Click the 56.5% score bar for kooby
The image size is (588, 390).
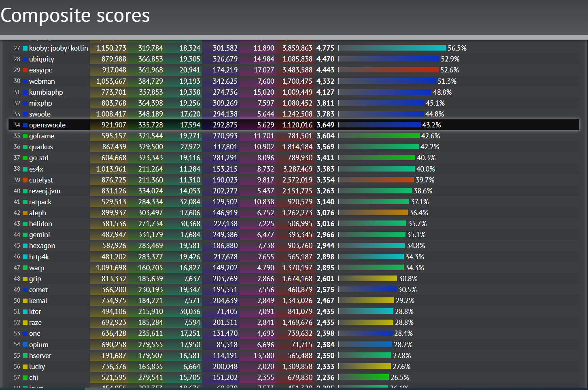point(393,48)
